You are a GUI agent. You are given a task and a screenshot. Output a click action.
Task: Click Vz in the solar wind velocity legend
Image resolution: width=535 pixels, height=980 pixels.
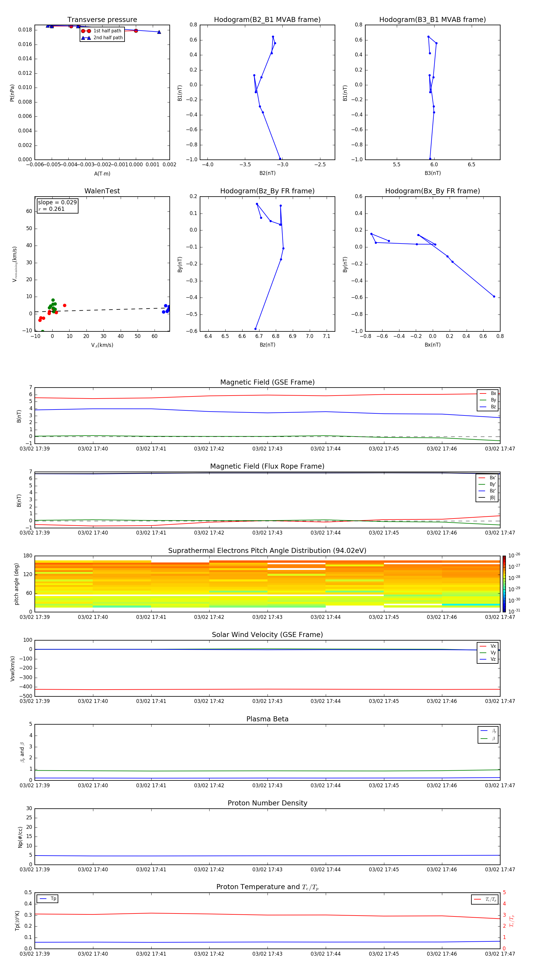(488, 659)
